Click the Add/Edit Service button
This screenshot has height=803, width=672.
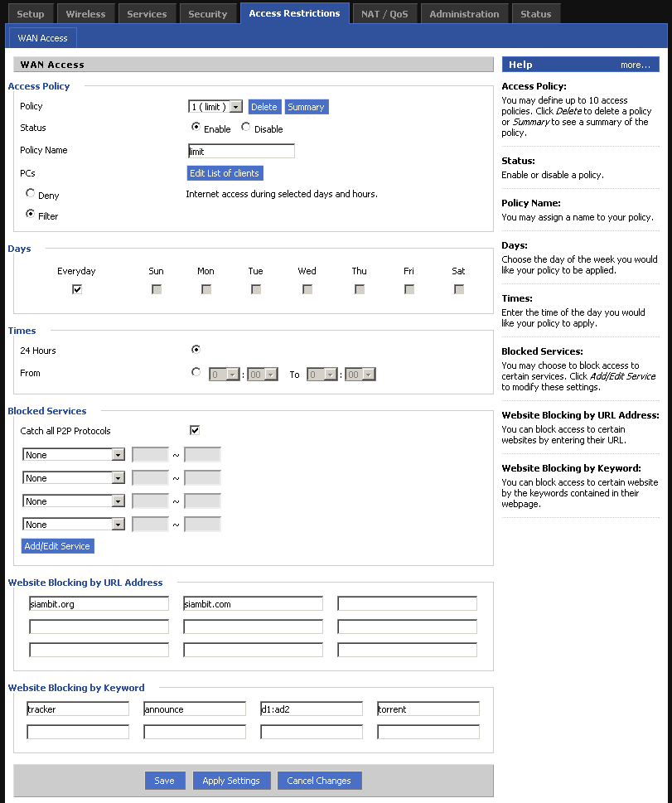(57, 546)
